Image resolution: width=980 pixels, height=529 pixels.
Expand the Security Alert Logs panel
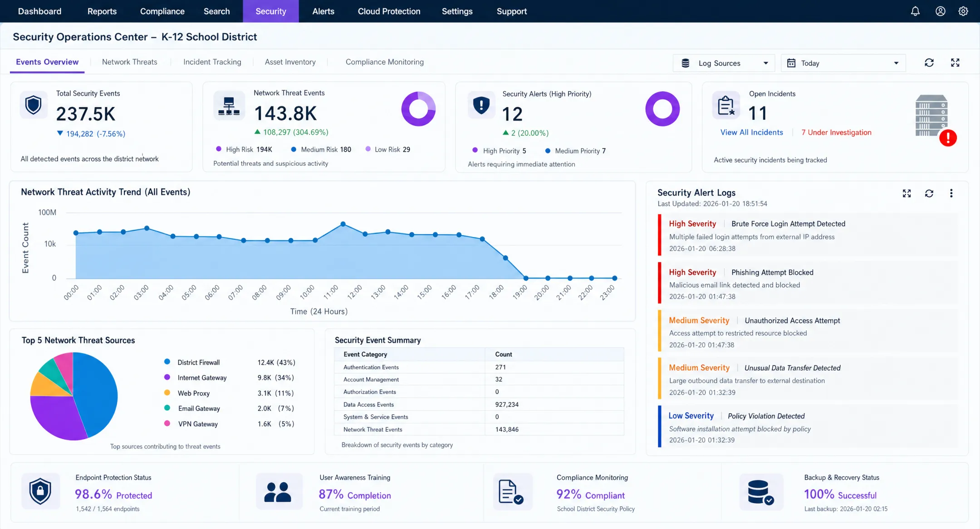(x=906, y=193)
